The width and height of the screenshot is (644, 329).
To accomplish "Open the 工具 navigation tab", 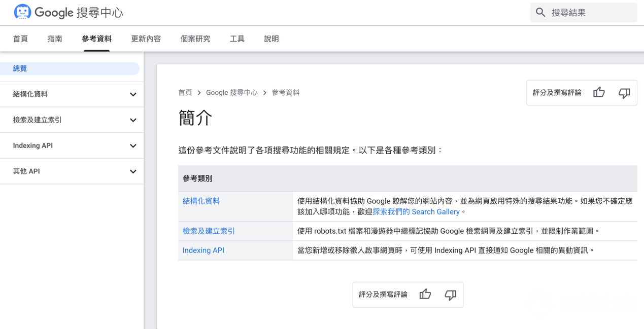I will (x=236, y=39).
